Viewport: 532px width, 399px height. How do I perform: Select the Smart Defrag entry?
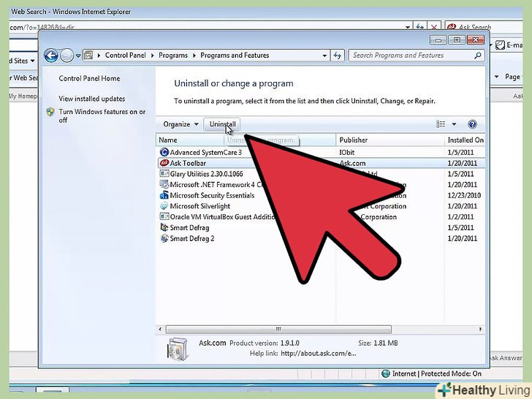point(321,228)
